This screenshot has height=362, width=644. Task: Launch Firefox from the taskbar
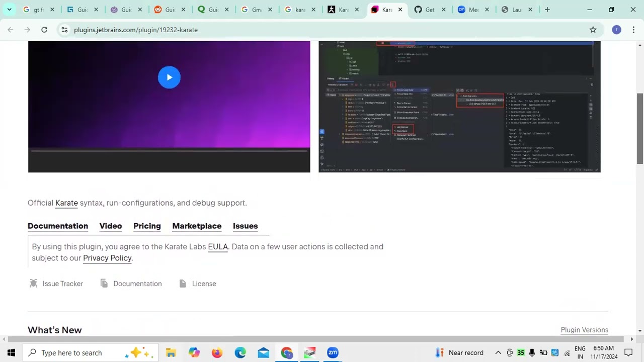pos(217,352)
